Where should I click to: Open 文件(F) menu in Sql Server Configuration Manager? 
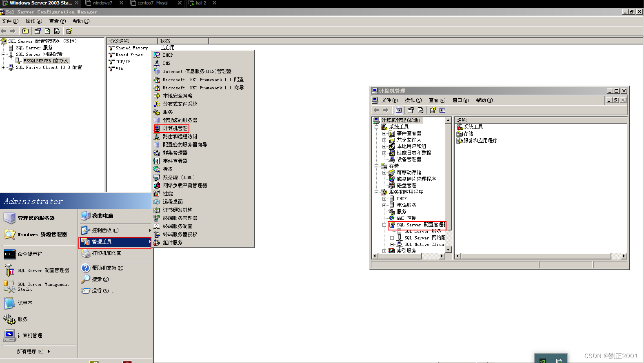(x=10, y=21)
